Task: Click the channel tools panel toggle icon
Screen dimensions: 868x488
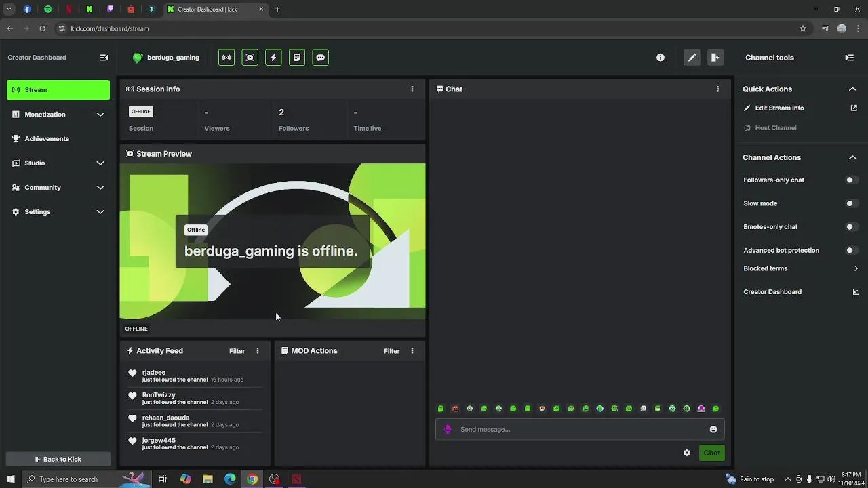Action: [x=715, y=58]
